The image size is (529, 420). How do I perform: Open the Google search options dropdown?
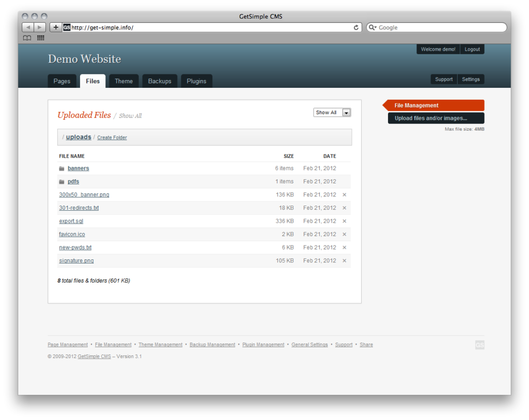coord(373,27)
